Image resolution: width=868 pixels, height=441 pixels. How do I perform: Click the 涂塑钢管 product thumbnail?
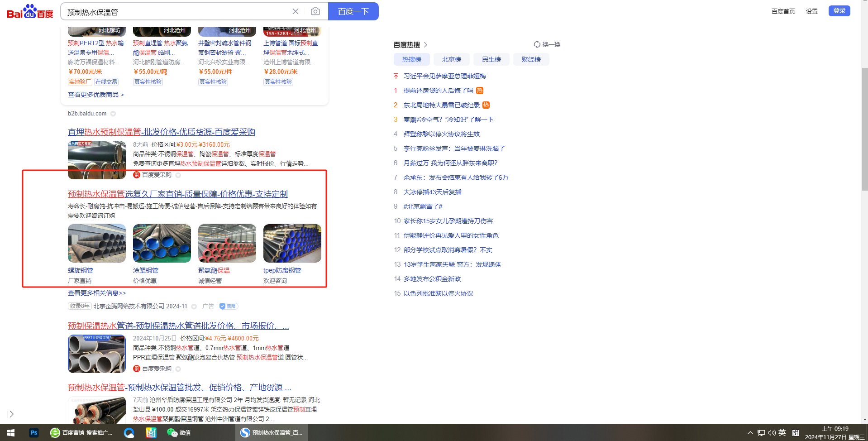162,243
